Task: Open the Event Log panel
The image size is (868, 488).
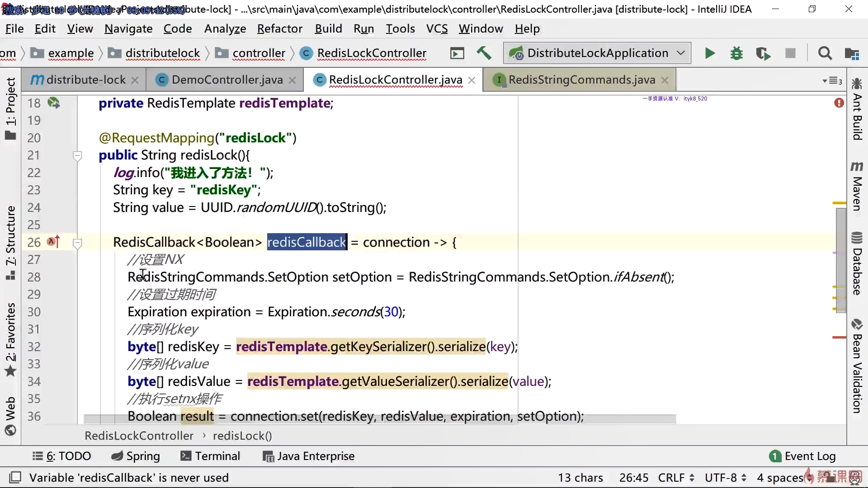Action: (802, 456)
